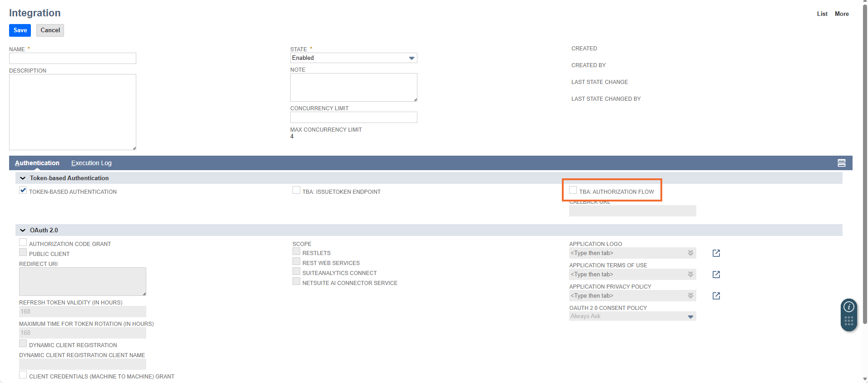Screen dimensions: 868x383
Task: Click the subtab layout icon in Authentication bar
Action: click(841, 163)
